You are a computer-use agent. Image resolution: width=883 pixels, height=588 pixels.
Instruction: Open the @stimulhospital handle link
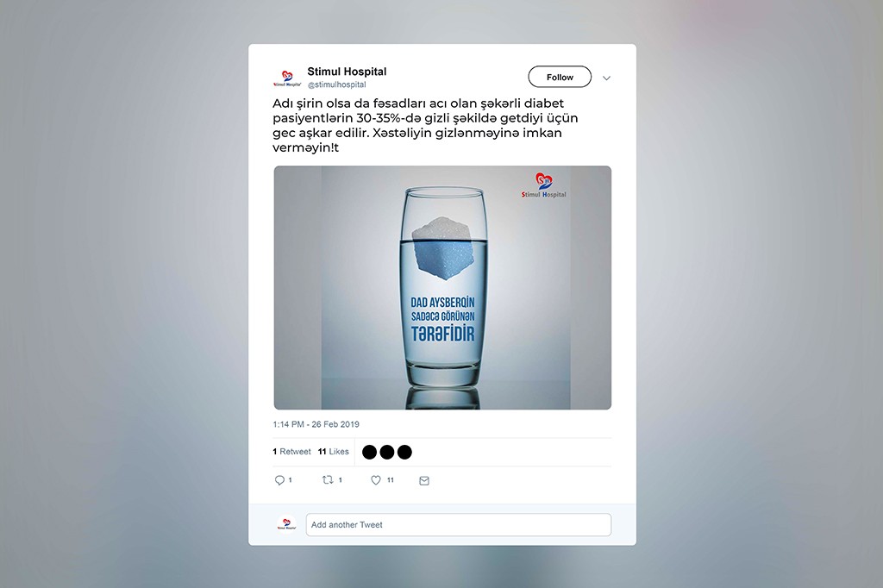point(337,84)
